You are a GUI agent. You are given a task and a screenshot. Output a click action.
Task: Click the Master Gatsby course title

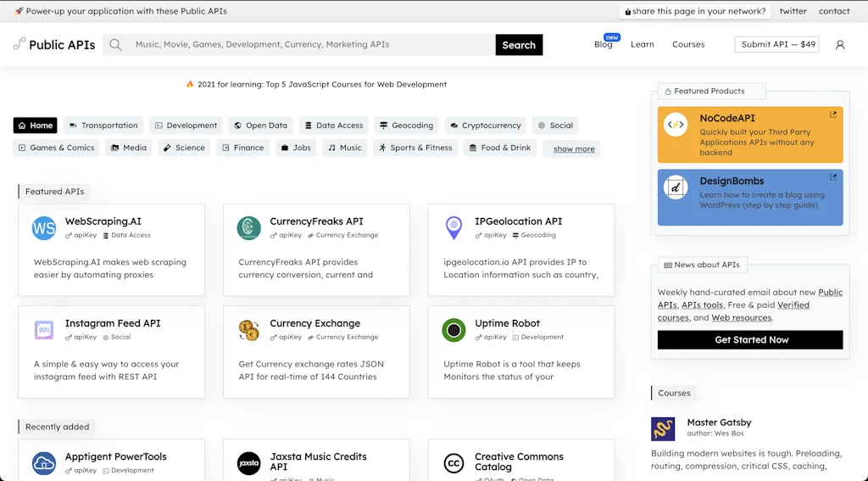[x=719, y=422]
